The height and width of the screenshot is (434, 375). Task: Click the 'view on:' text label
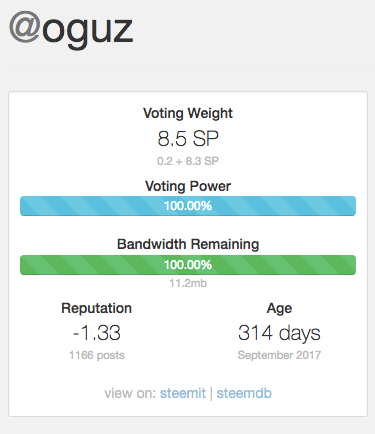pyautogui.click(x=130, y=393)
